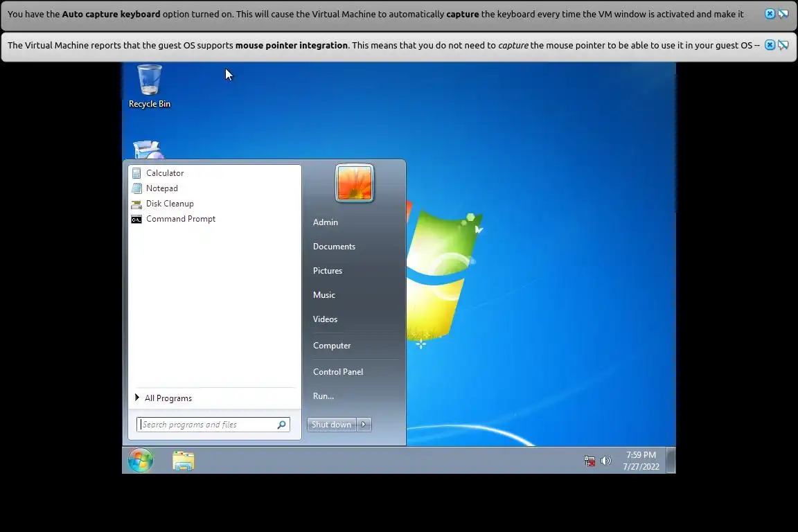This screenshot has width=798, height=532.
Task: Open the Videos library link
Action: (325, 319)
